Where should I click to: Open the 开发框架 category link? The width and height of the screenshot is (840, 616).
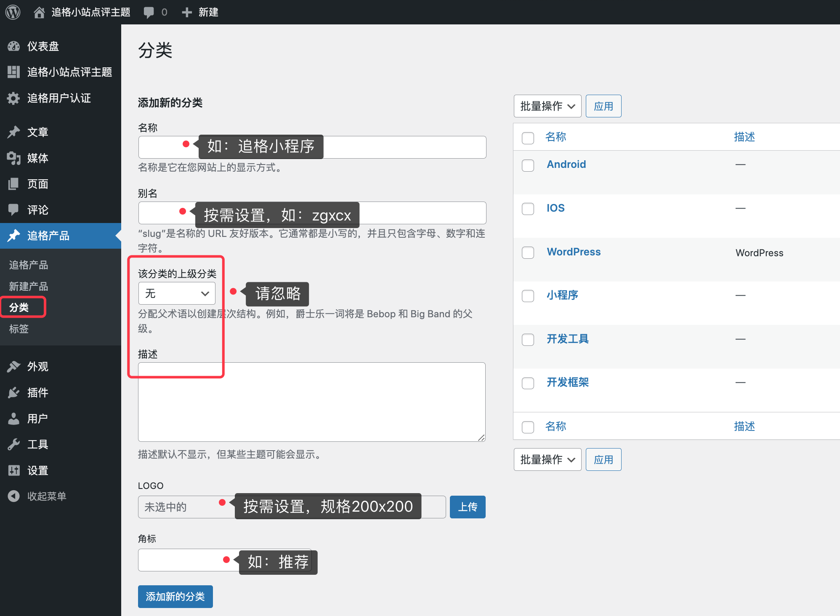tap(568, 382)
